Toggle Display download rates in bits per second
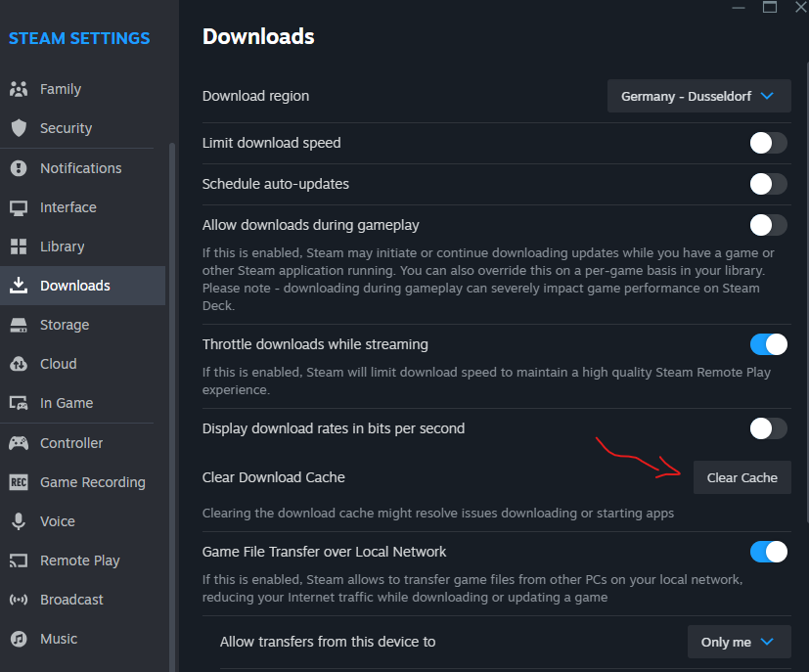Viewport: 809px width, 672px height. point(768,428)
